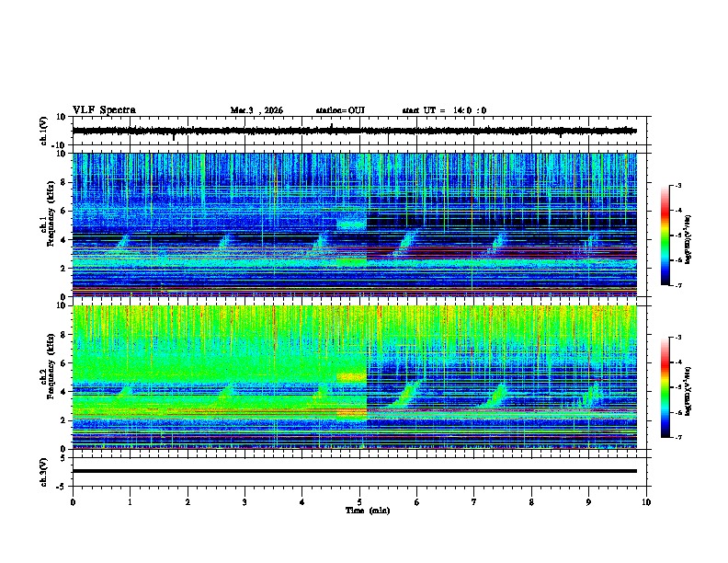Click the ch.1 color scale bar
The image size is (728, 563).
click(665, 236)
